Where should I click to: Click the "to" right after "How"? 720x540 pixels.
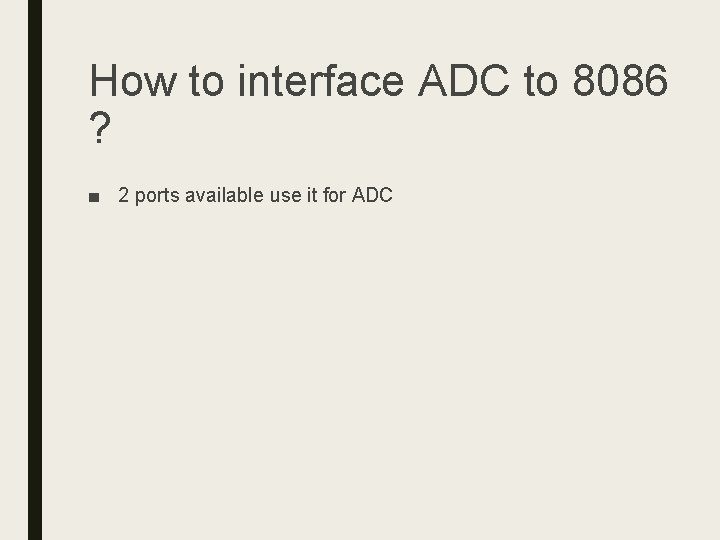207,81
